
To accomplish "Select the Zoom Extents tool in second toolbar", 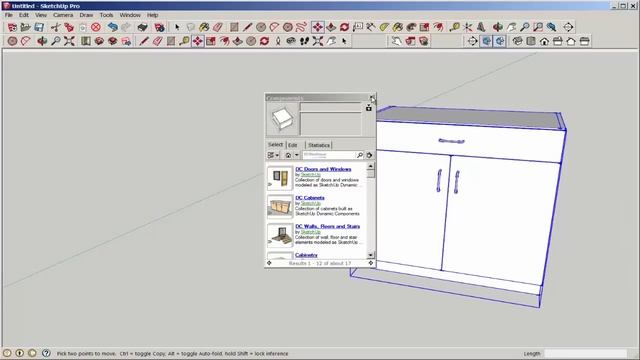I will tap(69, 41).
